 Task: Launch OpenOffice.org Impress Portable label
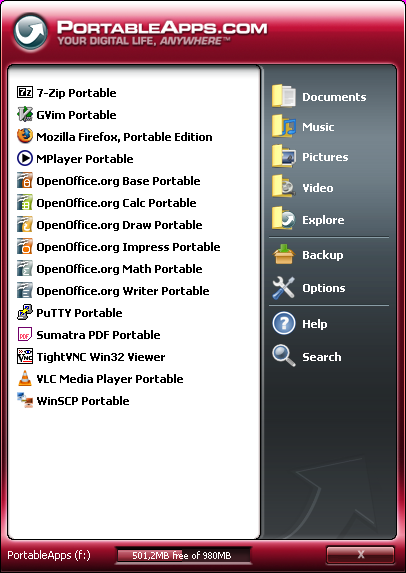(x=128, y=247)
